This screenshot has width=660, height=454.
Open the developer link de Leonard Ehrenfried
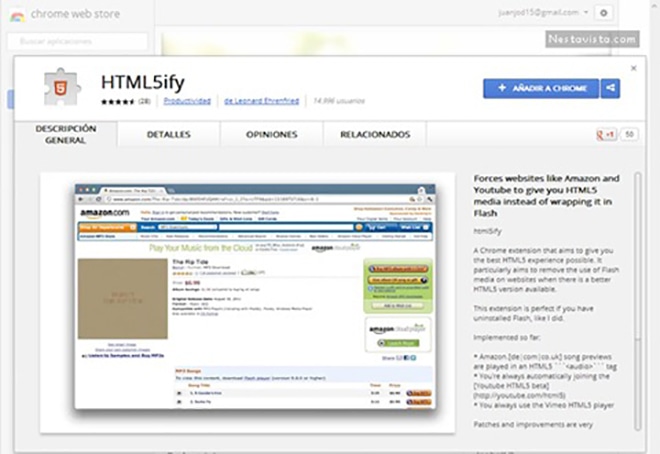tap(264, 101)
